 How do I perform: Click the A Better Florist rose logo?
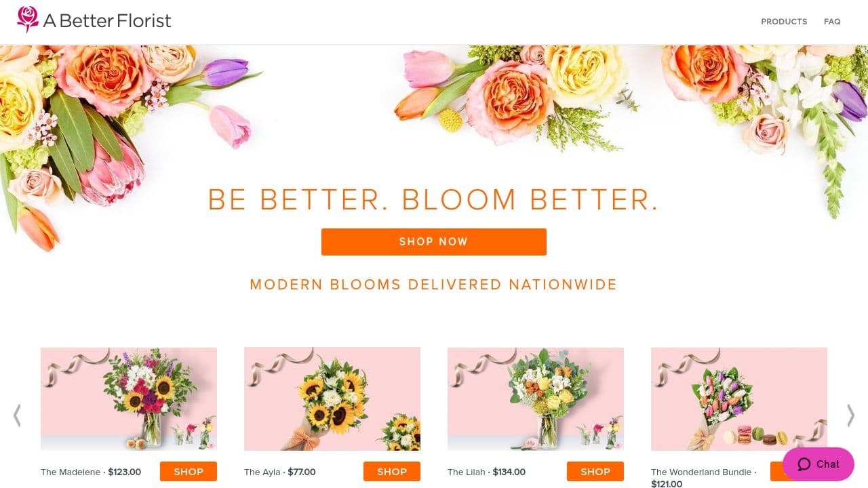tap(28, 20)
